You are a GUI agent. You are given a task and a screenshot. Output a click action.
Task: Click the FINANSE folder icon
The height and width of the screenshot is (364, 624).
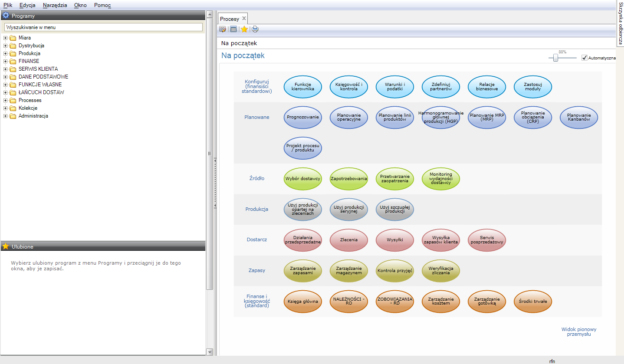pos(13,61)
